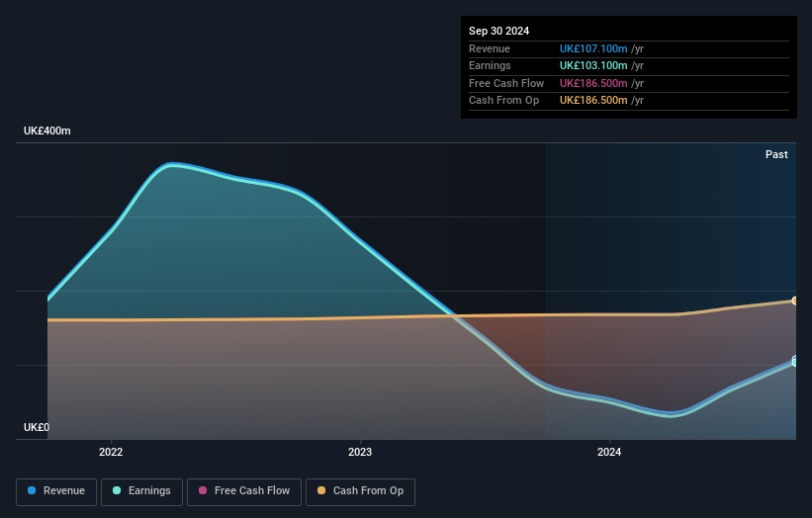The width and height of the screenshot is (812, 518).
Task: Click the UK£400m y-axis label
Action: point(47,130)
